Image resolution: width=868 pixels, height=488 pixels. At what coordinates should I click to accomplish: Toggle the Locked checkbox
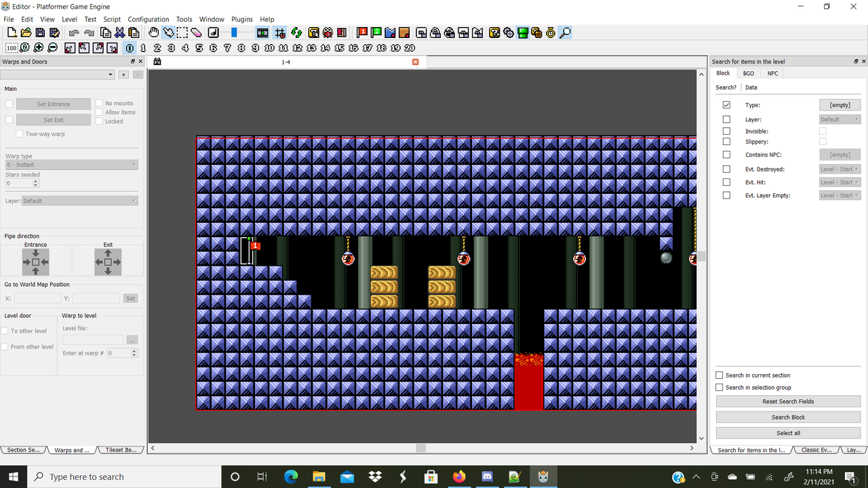click(x=99, y=121)
